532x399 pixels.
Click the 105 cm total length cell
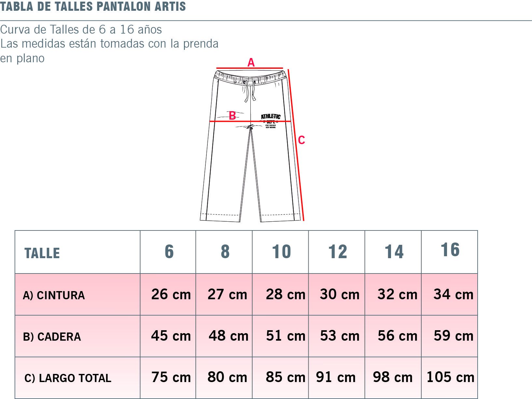(x=449, y=378)
